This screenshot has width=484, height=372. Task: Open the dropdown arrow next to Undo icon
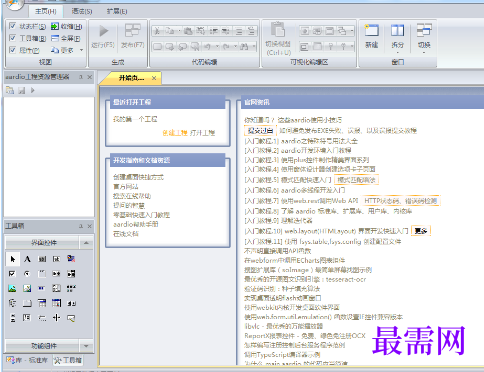(x=217, y=46)
